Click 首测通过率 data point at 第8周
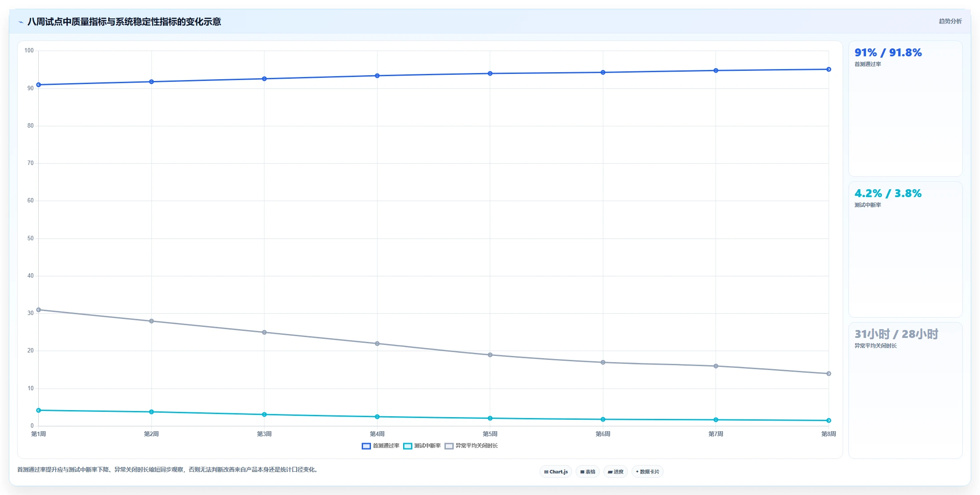The height and width of the screenshot is (495, 980). 829,70
